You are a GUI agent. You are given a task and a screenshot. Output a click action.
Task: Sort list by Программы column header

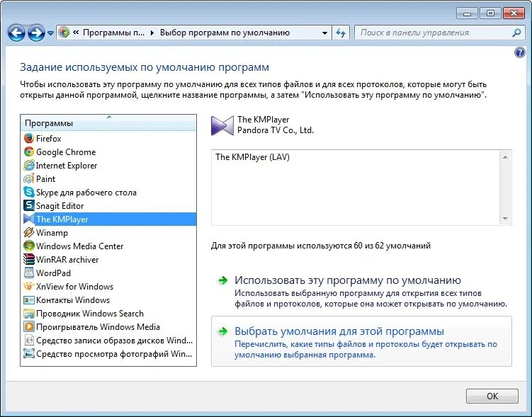pyautogui.click(x=108, y=123)
